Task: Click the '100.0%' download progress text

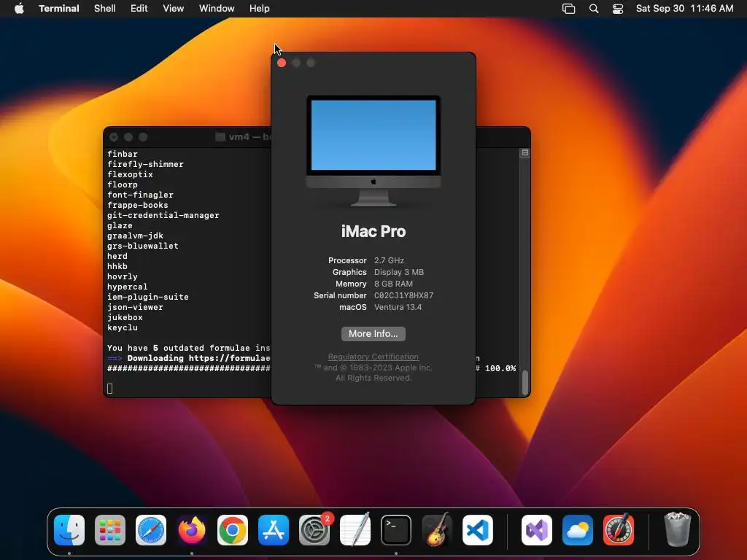Action: [x=500, y=368]
